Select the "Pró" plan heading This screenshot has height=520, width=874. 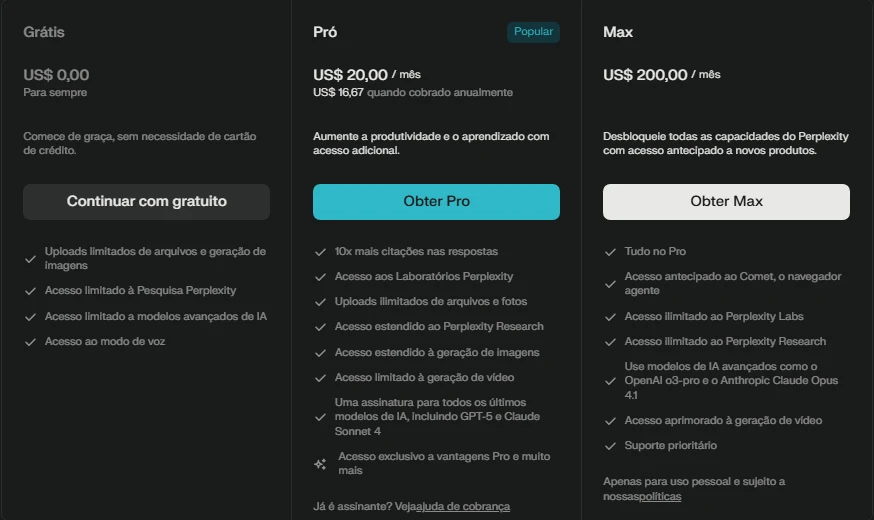pyautogui.click(x=325, y=32)
